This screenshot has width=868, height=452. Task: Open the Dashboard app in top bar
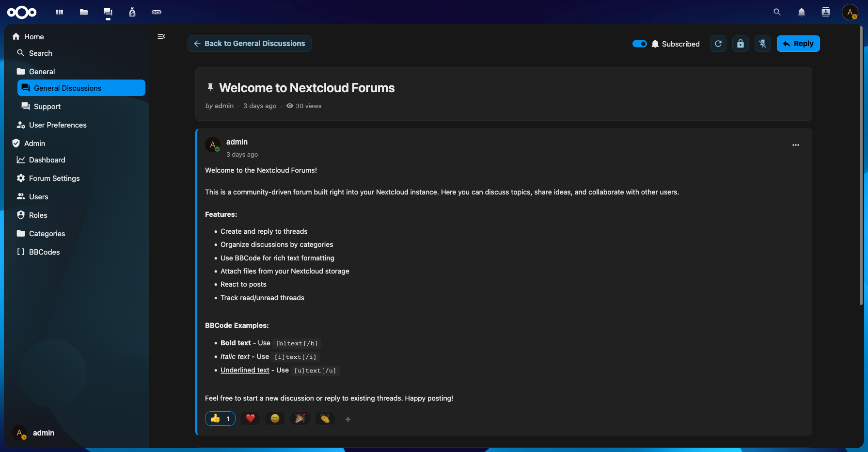click(x=60, y=12)
